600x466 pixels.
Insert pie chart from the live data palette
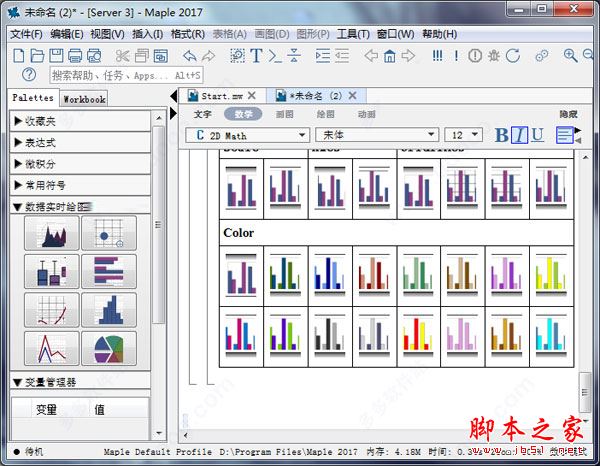(109, 349)
